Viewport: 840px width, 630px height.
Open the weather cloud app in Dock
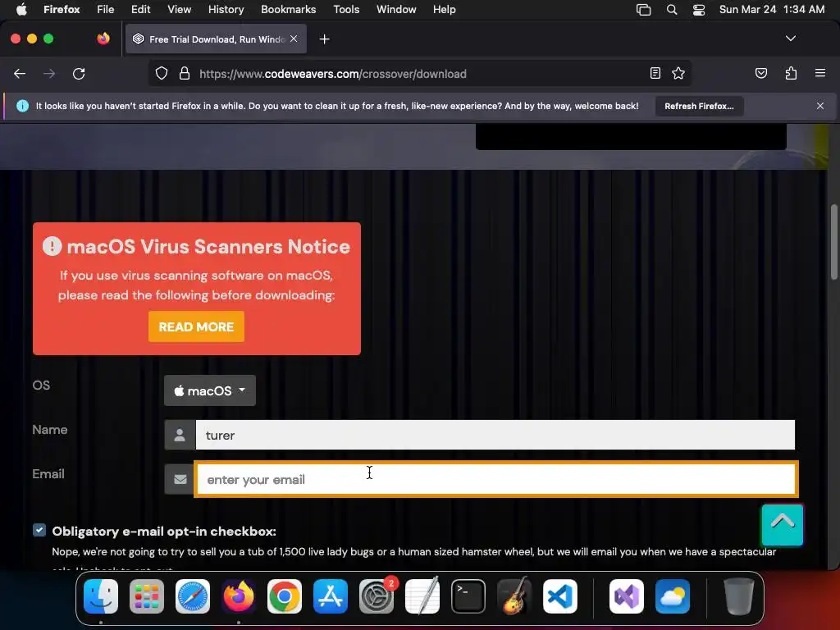click(673, 596)
